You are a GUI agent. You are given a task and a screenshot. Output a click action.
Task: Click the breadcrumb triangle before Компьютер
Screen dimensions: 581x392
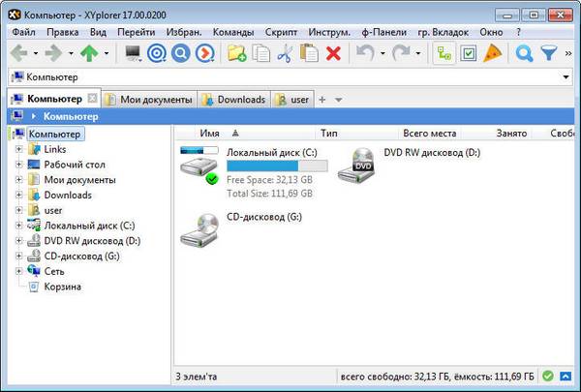point(34,116)
